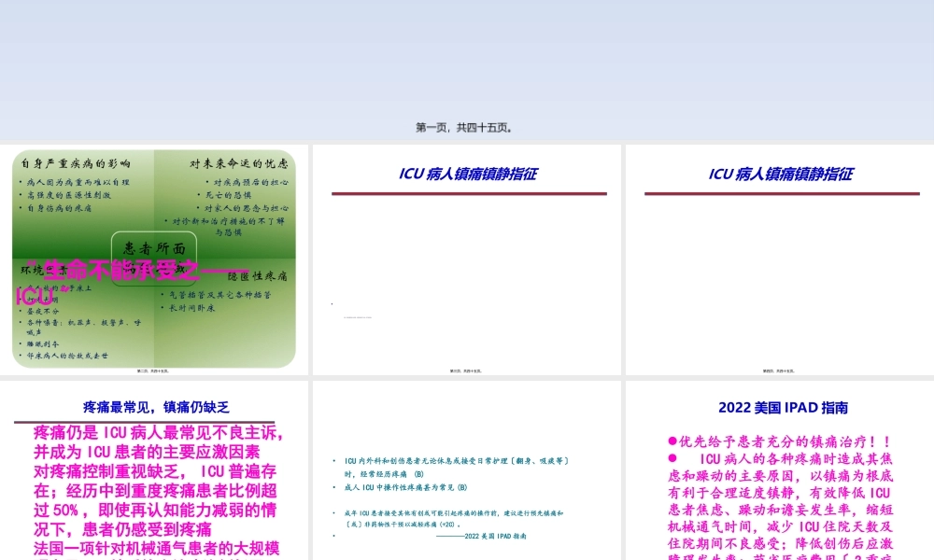Click the line 法国一项针对机械通气患者的大规模
The height and width of the screenshot is (560, 934).
(x=156, y=548)
